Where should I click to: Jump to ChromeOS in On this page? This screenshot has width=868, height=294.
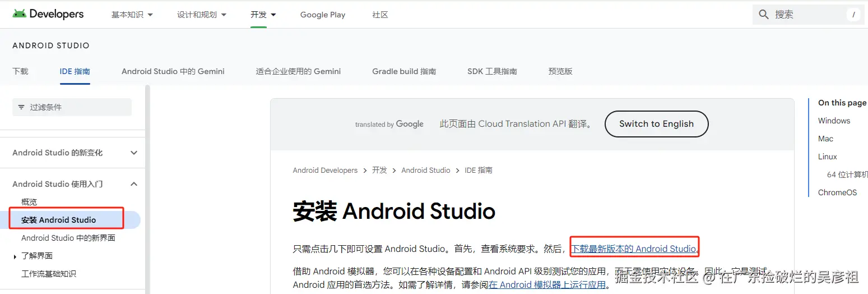coord(837,192)
